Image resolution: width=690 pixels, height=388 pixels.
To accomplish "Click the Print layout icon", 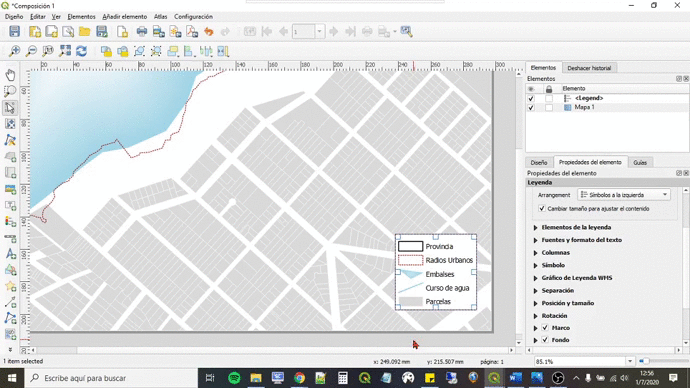I will click(142, 32).
